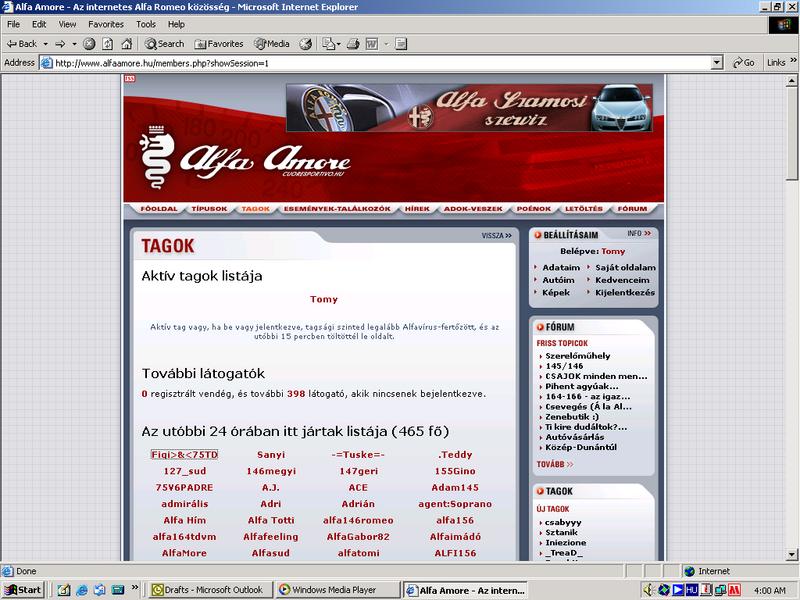
Task: Open new member csabyyy profile
Action: click(563, 522)
